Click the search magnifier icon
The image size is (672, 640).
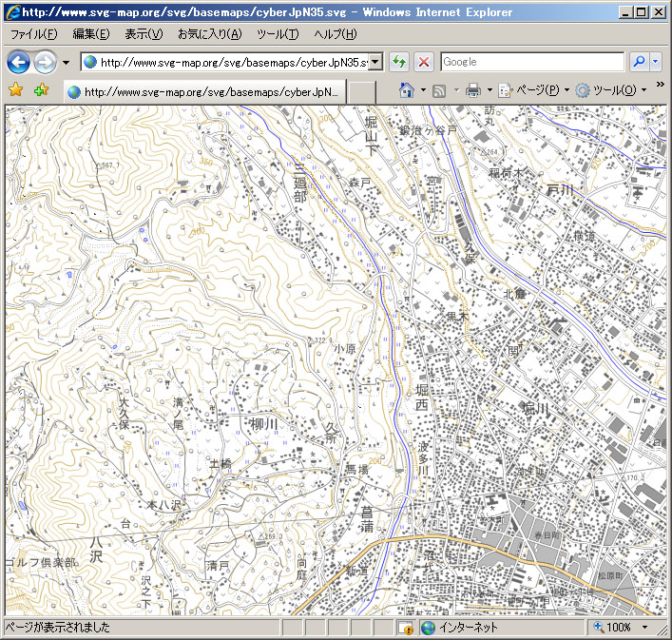coord(640,62)
